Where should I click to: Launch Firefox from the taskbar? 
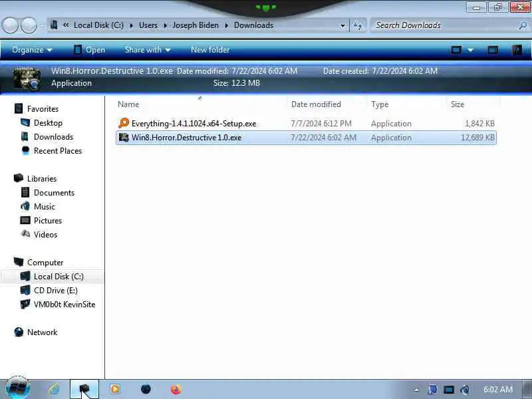(176, 389)
